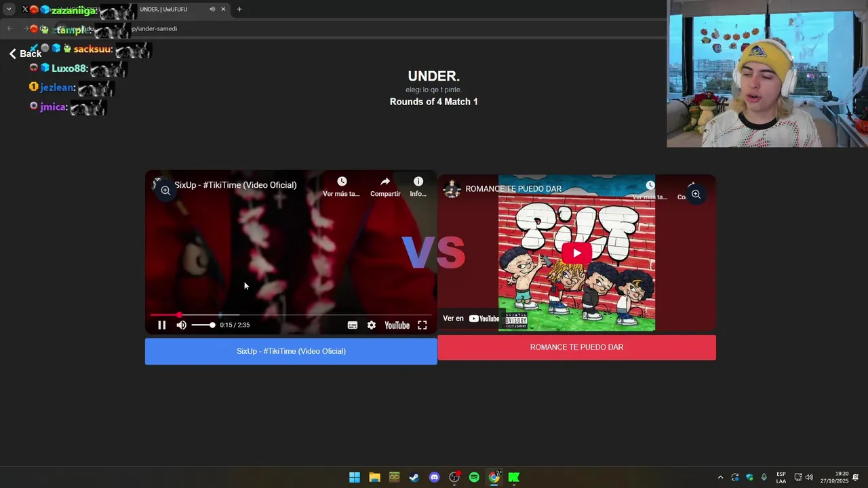
Task: Open the Kick app from the taskbar
Action: click(x=514, y=477)
